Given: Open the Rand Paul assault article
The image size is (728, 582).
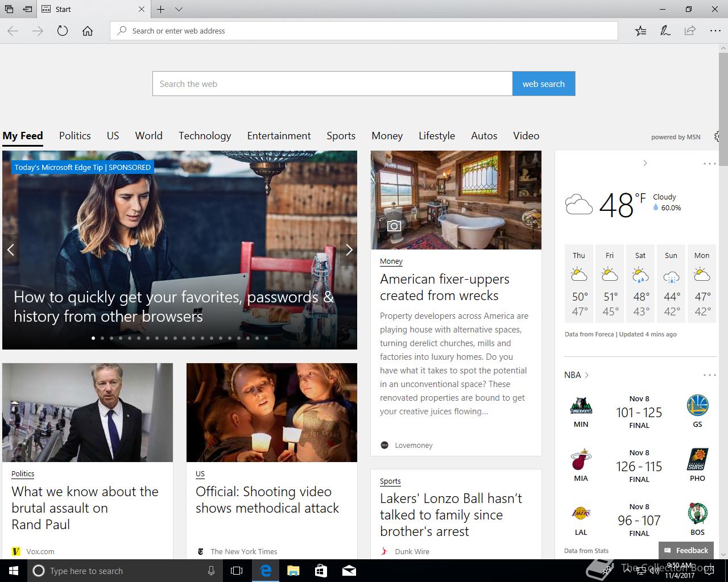Looking at the screenshot, I should (85, 508).
